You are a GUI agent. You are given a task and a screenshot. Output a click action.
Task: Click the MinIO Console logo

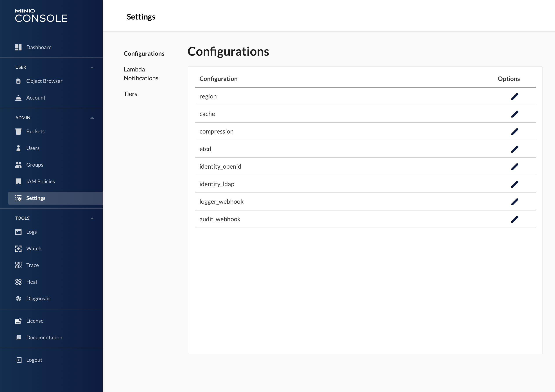[x=41, y=16]
